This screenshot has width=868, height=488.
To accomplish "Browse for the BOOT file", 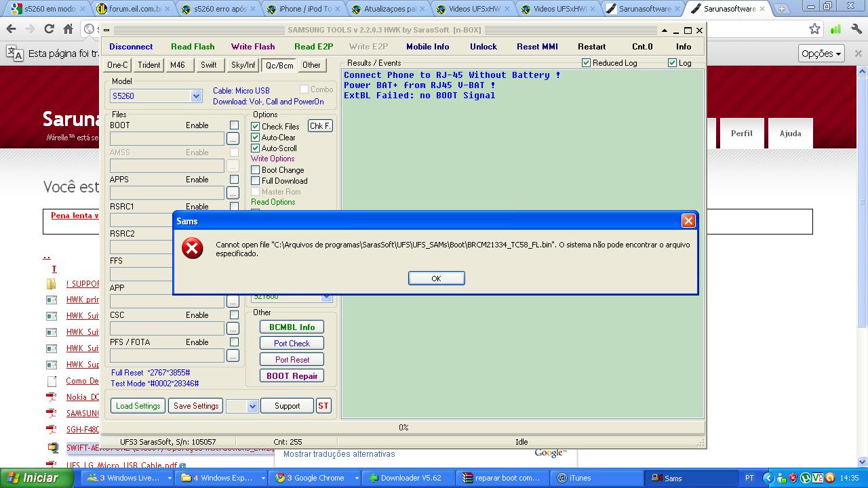I will 233,139.
